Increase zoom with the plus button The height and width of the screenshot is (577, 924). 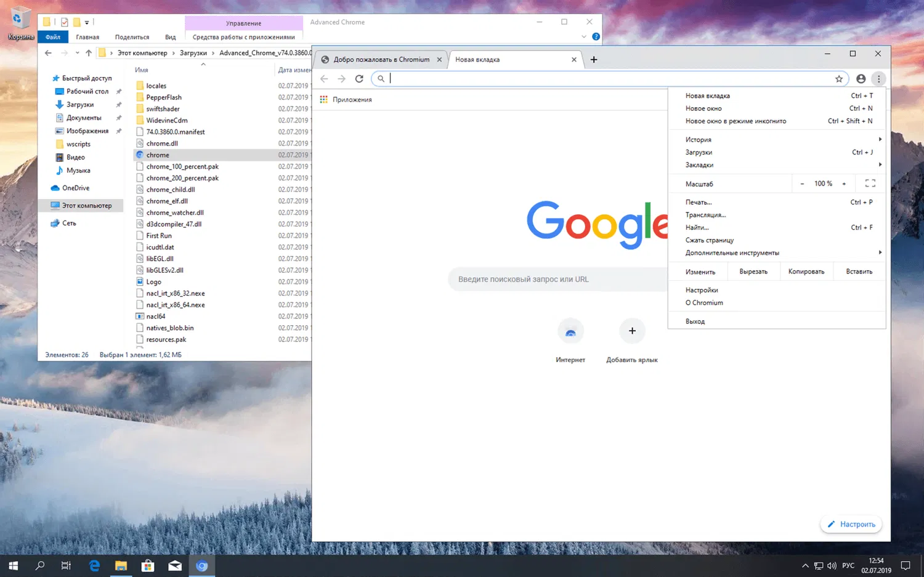pyautogui.click(x=844, y=184)
